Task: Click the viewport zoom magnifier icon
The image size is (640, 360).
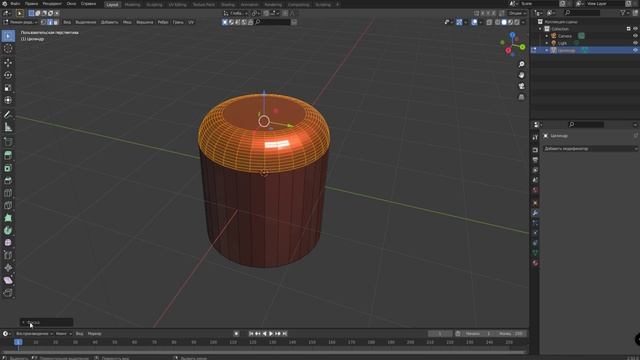Action: click(x=521, y=64)
